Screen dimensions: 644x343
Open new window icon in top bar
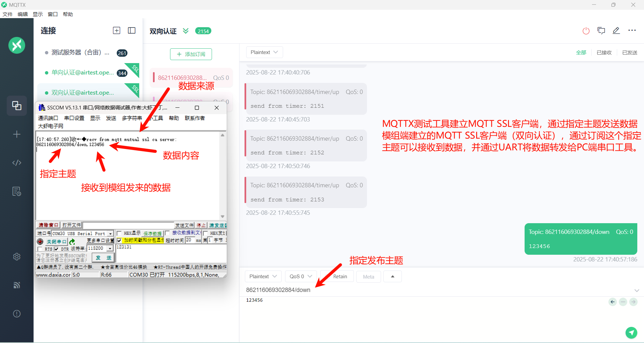(x=601, y=31)
